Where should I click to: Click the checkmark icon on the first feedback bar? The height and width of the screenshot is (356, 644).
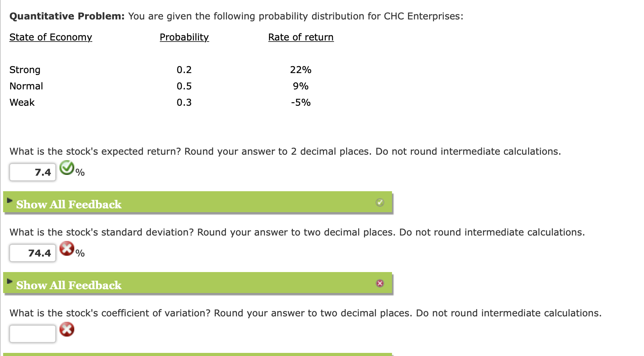pyautogui.click(x=380, y=202)
